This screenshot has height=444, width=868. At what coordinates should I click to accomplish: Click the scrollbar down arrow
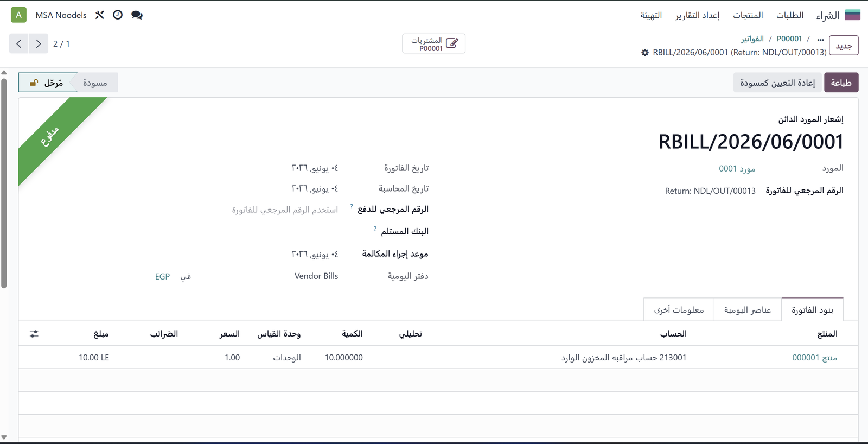click(x=4, y=437)
